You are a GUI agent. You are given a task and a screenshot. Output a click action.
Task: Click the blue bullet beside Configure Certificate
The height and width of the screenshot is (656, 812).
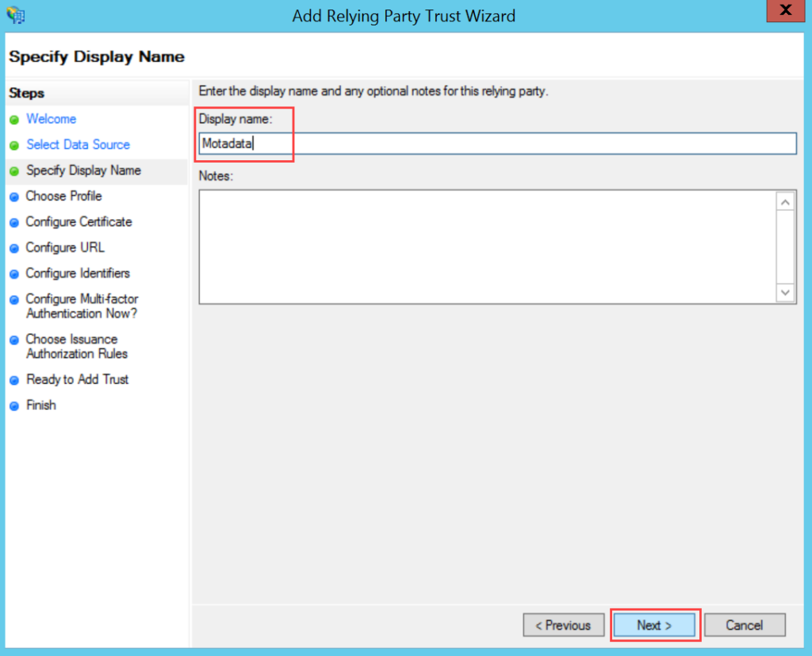point(13,223)
